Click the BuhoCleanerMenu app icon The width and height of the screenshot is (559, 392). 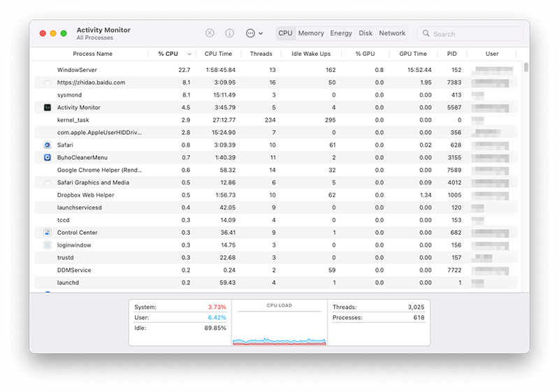(x=48, y=157)
